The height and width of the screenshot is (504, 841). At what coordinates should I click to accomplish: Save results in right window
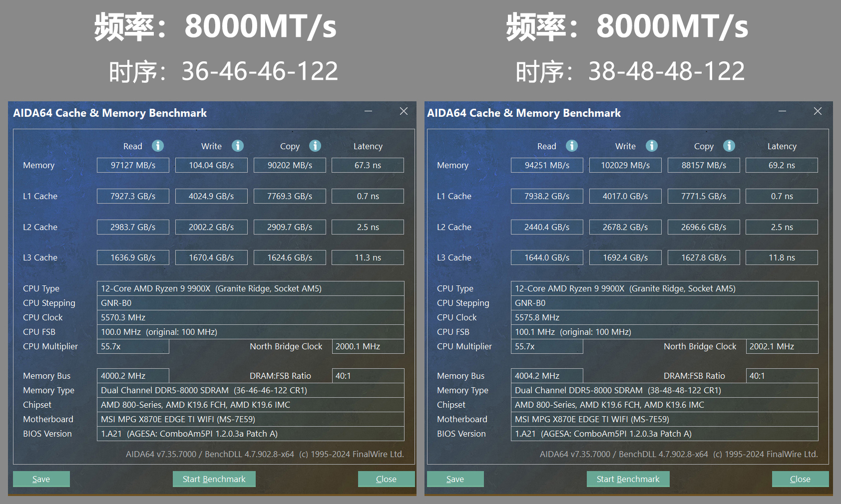[x=455, y=479]
